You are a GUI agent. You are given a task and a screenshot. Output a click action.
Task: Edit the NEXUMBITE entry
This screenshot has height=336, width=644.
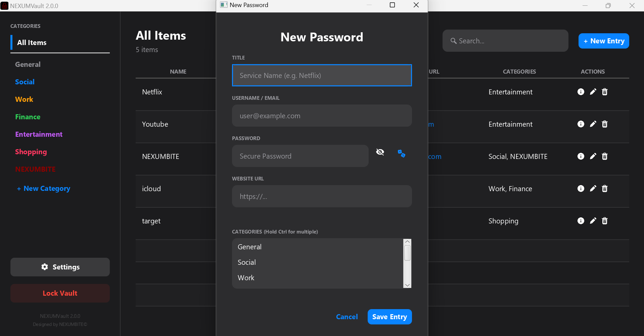coord(593,156)
